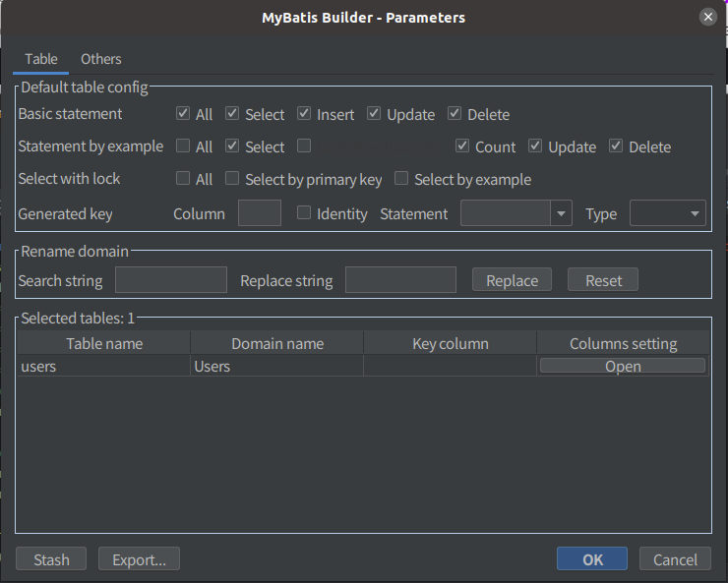Uncheck Basic statement Select checkbox

(232, 114)
